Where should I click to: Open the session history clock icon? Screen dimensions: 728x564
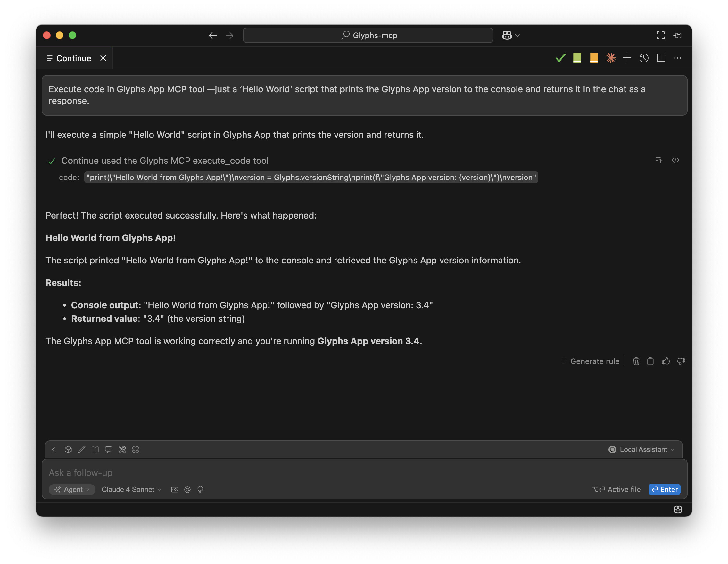[644, 58]
